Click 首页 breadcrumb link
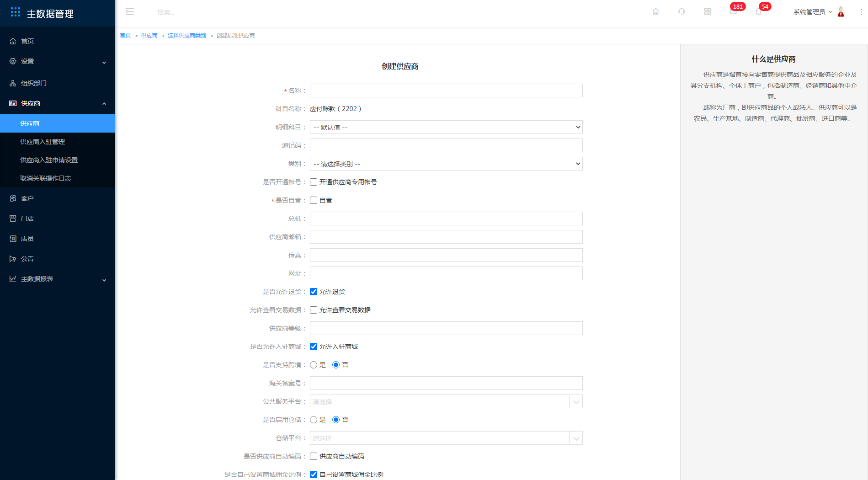868x480 pixels. point(125,35)
